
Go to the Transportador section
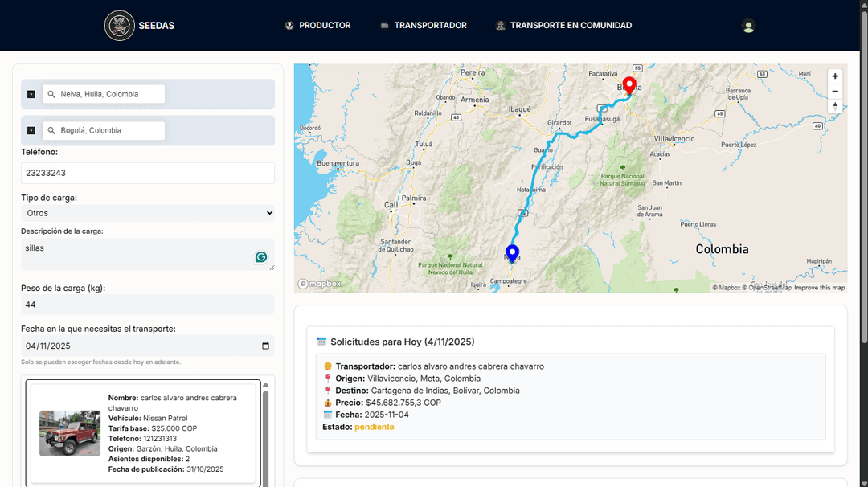point(424,26)
